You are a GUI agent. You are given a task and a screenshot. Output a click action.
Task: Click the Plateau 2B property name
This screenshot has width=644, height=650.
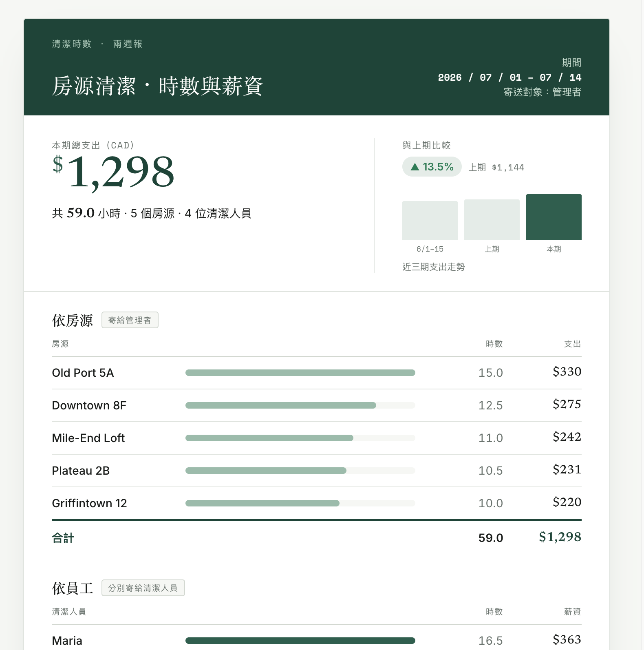[81, 471]
